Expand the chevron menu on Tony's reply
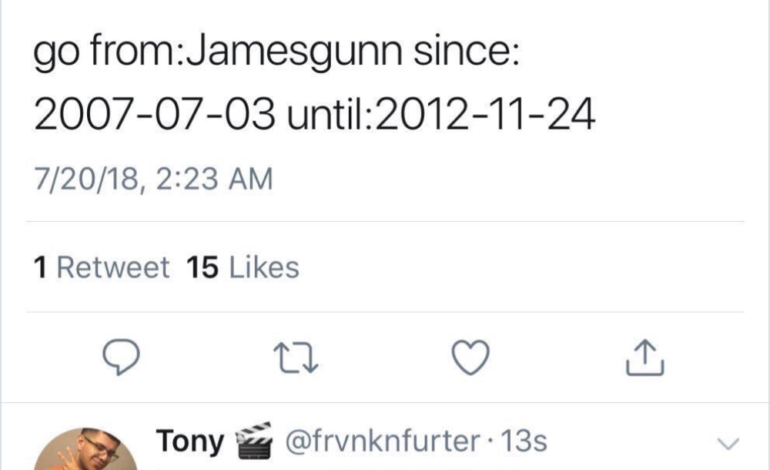The width and height of the screenshot is (770, 470). pos(730,443)
